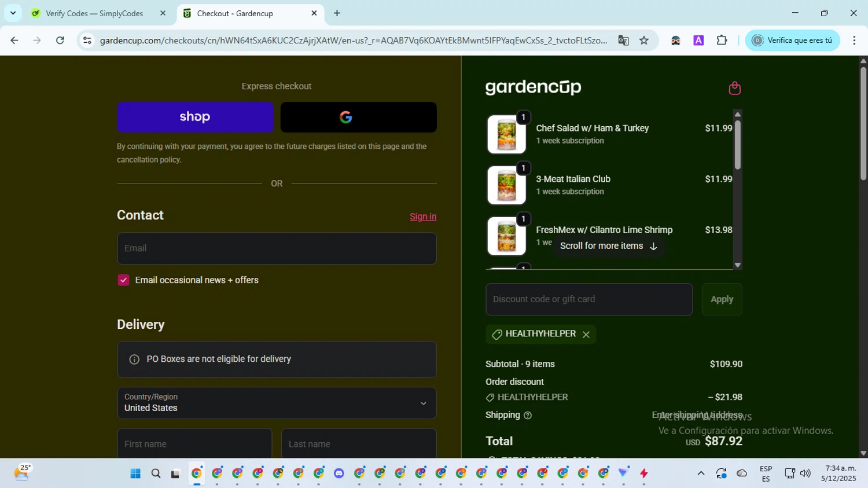Click the incognito-style extension icon

[x=675, y=41]
